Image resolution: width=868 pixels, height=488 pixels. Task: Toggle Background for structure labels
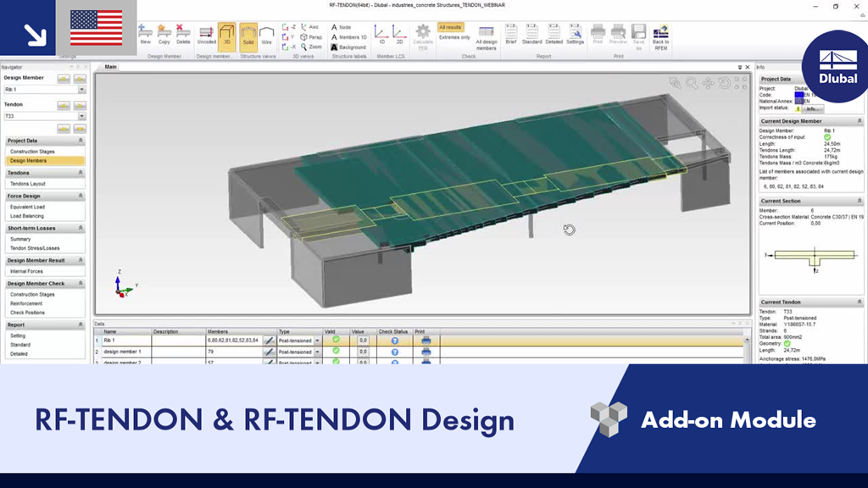pos(348,47)
